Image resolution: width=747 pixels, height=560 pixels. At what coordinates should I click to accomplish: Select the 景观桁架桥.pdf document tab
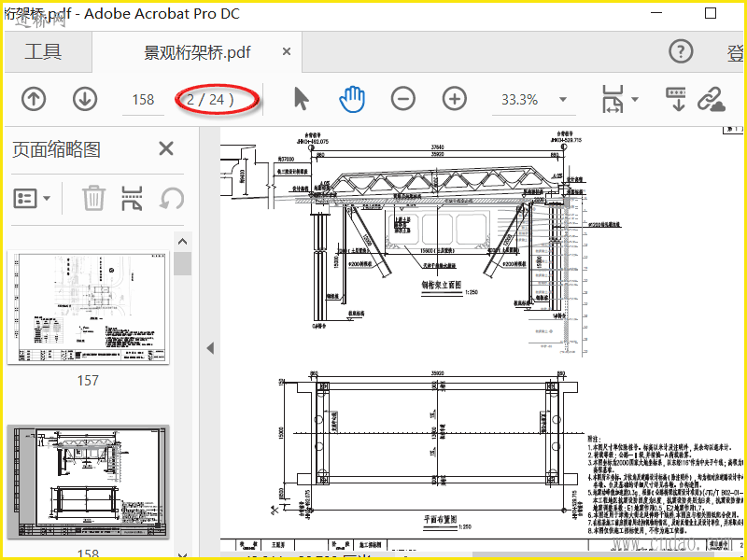(197, 52)
